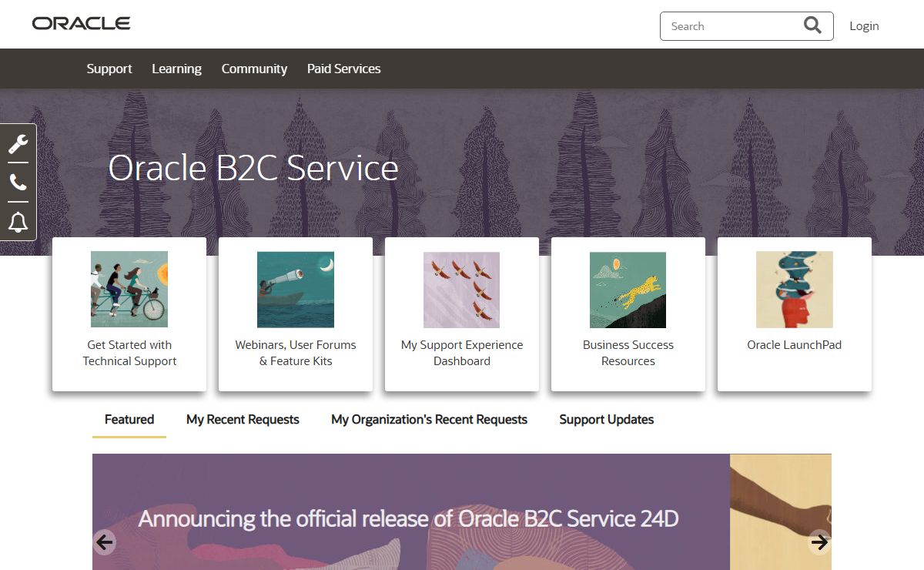Go to next carousel slide arrow

pos(819,542)
